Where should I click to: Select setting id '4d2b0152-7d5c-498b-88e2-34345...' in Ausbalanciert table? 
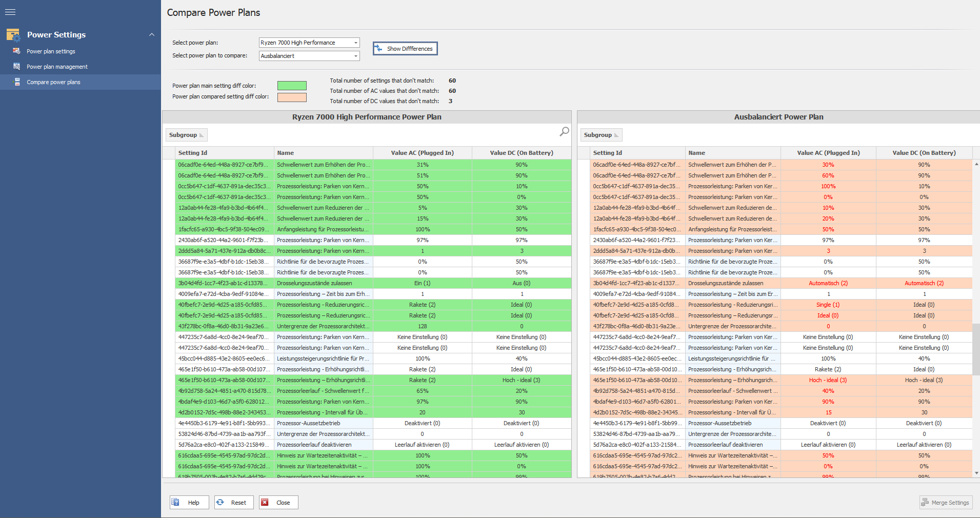click(637, 412)
